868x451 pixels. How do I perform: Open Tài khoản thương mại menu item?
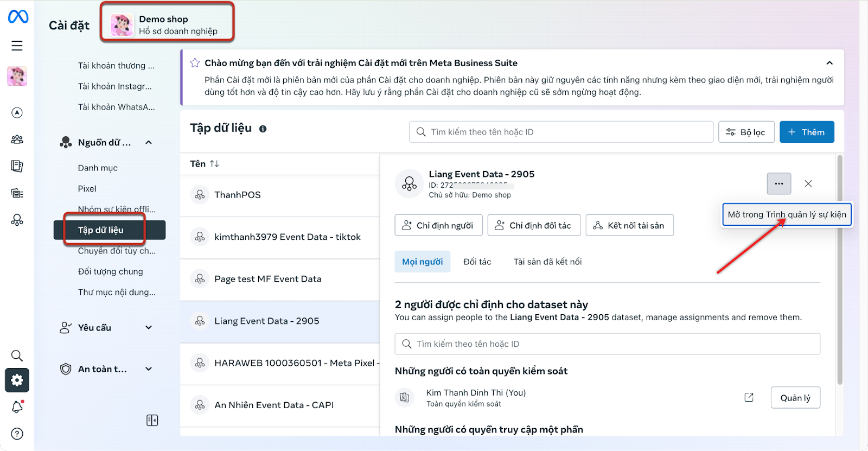click(x=116, y=66)
